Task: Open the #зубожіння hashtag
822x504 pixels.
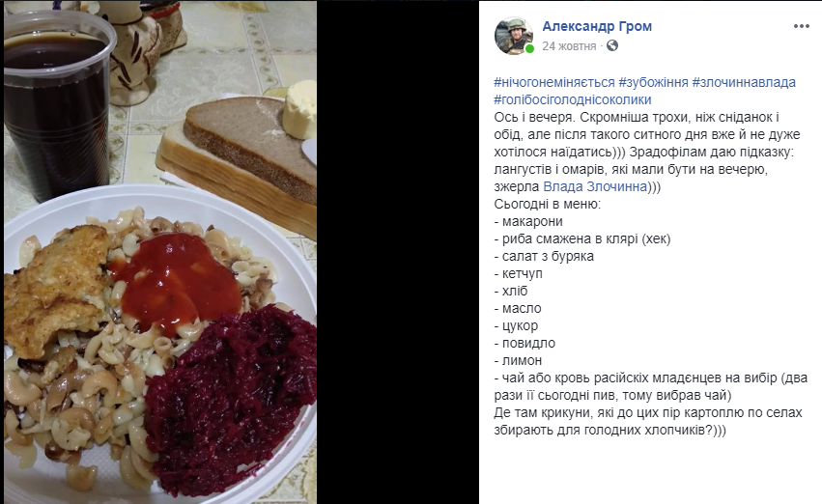Action: click(x=653, y=82)
